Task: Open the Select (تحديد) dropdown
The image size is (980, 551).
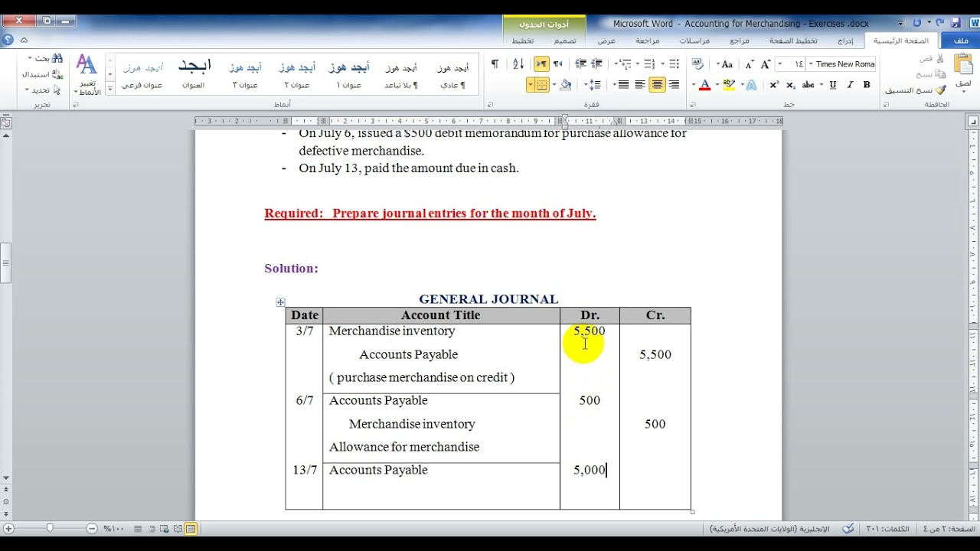Action: 43,90
